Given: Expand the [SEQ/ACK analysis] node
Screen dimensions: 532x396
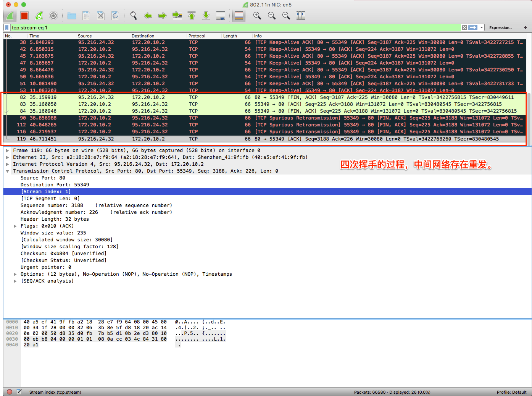Looking at the screenshot, I should pos(15,281).
